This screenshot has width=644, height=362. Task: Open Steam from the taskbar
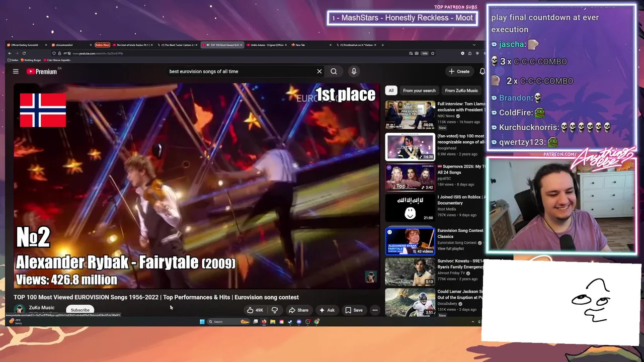pyautogui.click(x=290, y=322)
